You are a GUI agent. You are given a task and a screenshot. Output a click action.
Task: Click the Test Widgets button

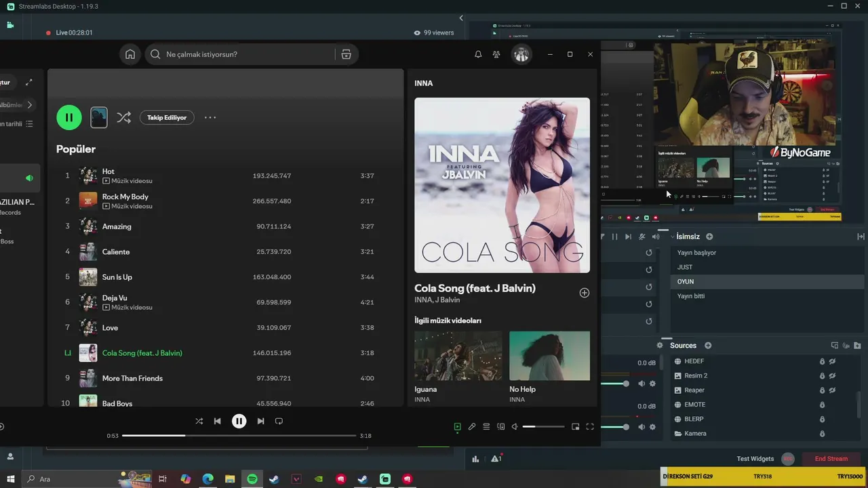755,459
